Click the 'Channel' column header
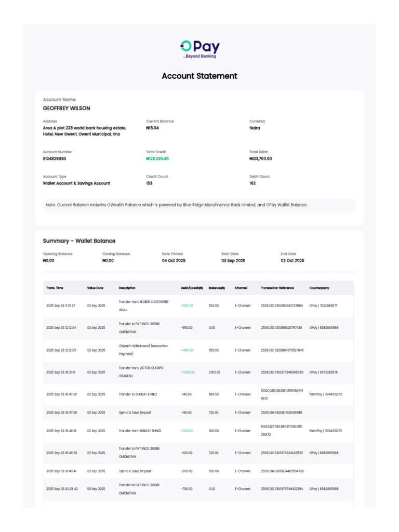The height and width of the screenshot is (532, 399). (241, 288)
